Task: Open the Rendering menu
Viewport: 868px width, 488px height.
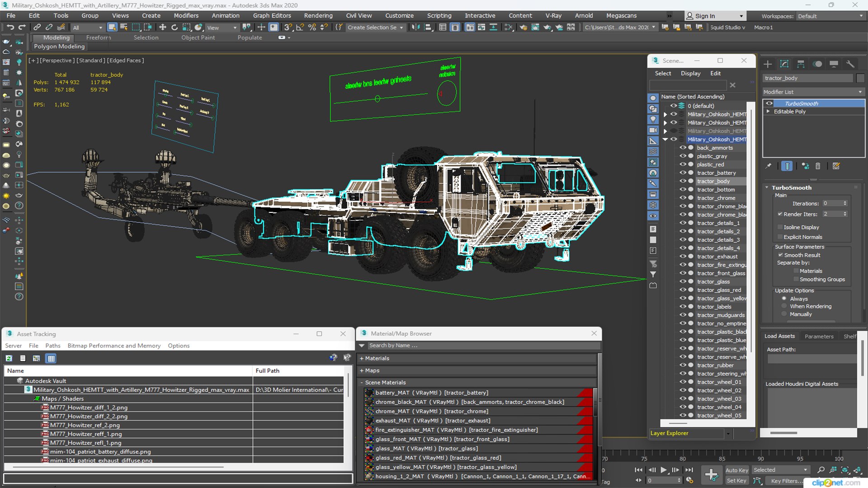Action: coord(318,15)
